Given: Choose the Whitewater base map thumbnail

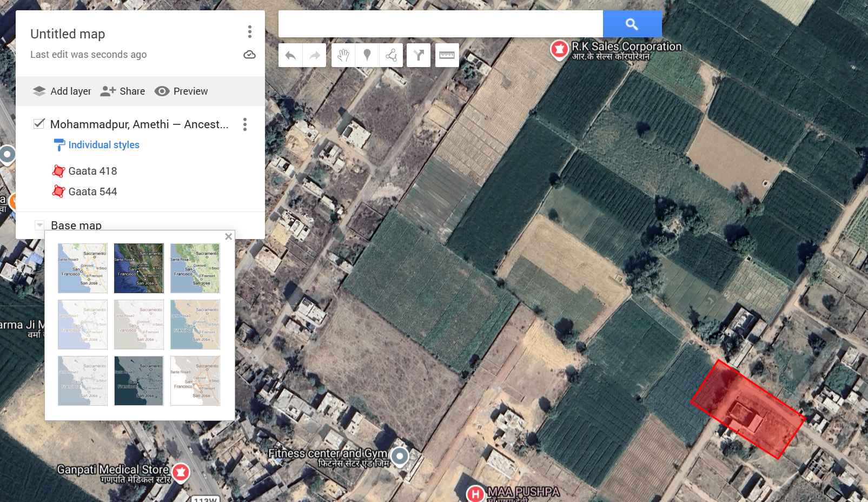Looking at the screenshot, I should 195,381.
